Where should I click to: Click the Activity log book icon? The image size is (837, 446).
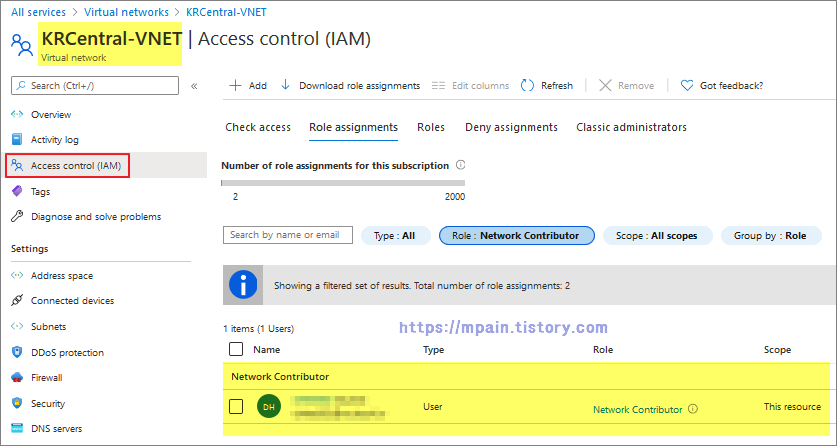(17, 139)
